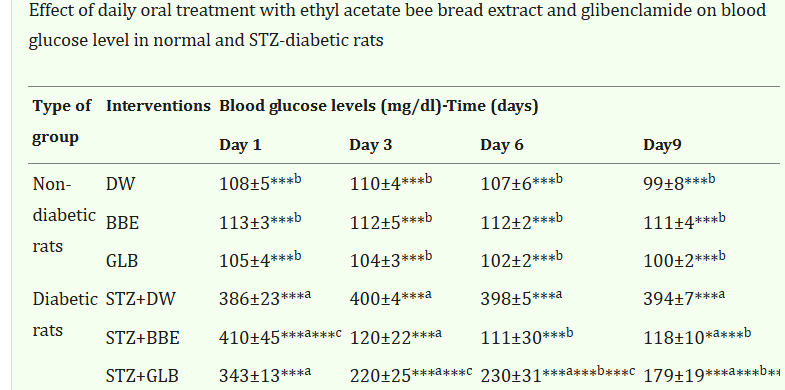Select the 'Diabetic rats' group cell
This screenshot has width=785, height=390.
tap(65, 315)
